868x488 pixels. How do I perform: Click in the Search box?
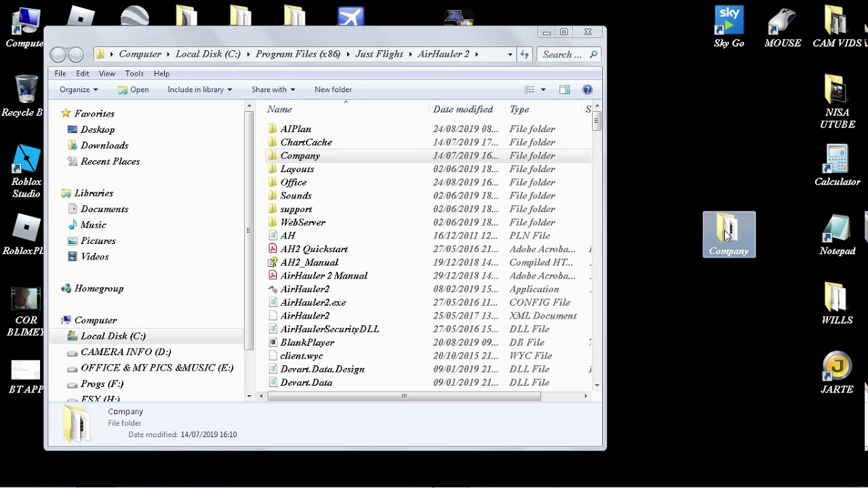(x=563, y=54)
